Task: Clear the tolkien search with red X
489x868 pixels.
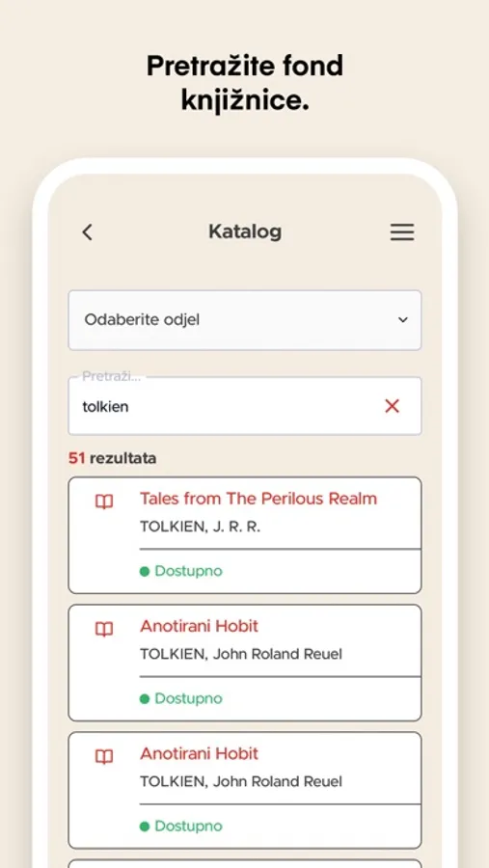Action: pos(393,406)
